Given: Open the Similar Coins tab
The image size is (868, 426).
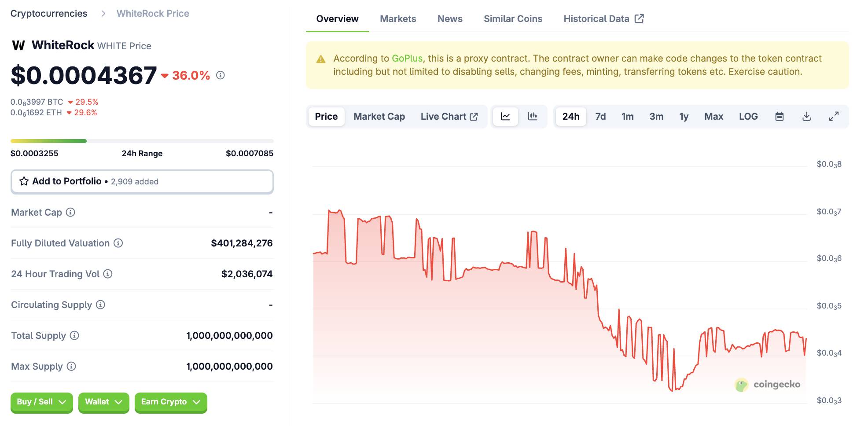Looking at the screenshot, I should coord(513,19).
